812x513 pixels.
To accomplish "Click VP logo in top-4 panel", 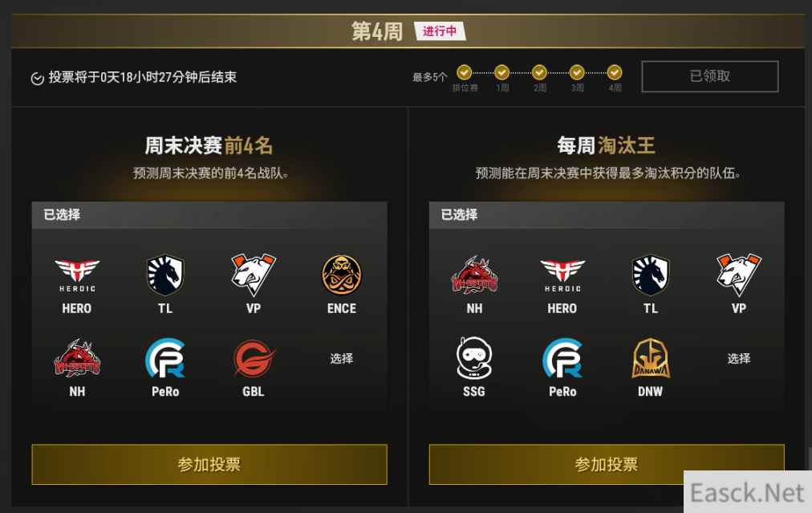I will coord(254,275).
